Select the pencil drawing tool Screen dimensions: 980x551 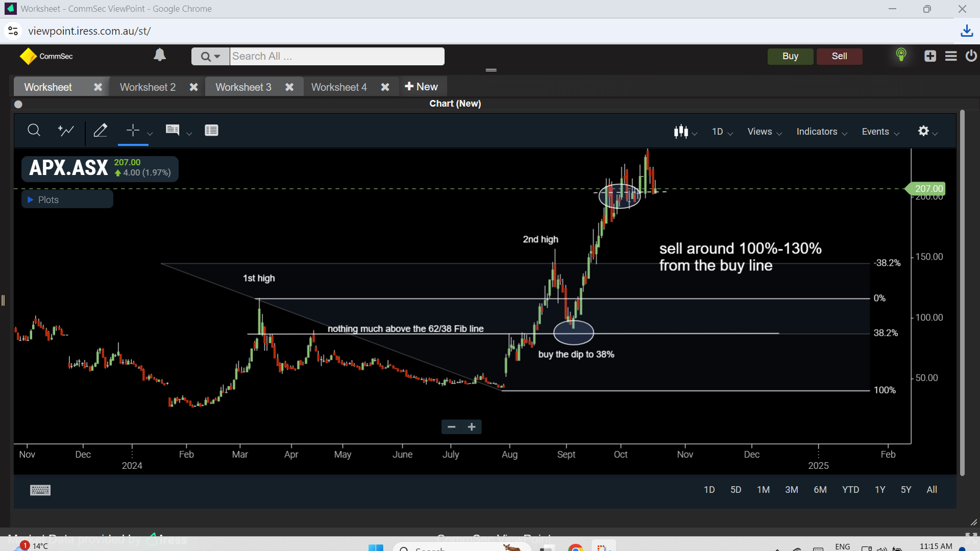(x=101, y=131)
